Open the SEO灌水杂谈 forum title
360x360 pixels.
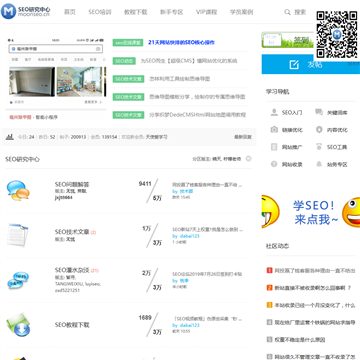point(72,270)
